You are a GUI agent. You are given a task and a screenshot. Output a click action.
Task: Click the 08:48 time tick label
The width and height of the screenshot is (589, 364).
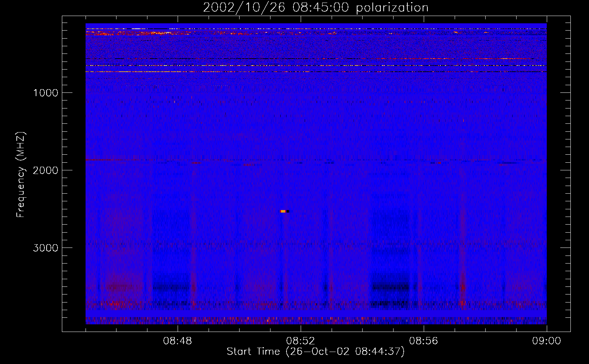point(178,341)
